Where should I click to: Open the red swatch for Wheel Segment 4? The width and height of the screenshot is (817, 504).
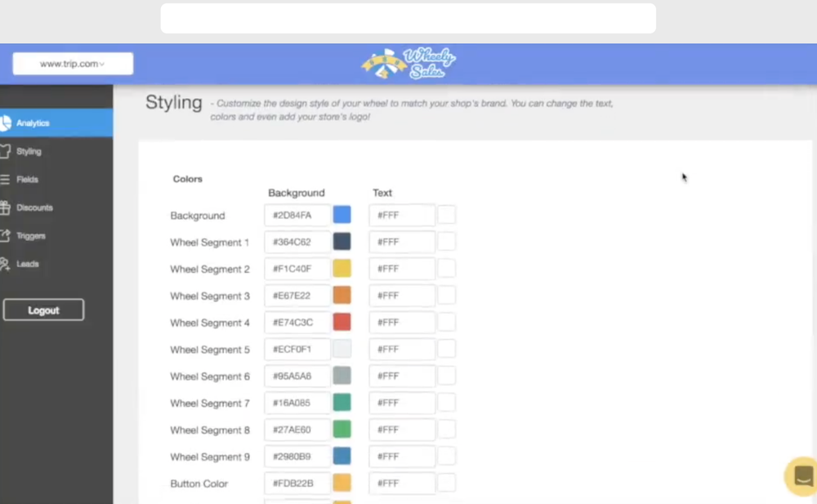(342, 322)
